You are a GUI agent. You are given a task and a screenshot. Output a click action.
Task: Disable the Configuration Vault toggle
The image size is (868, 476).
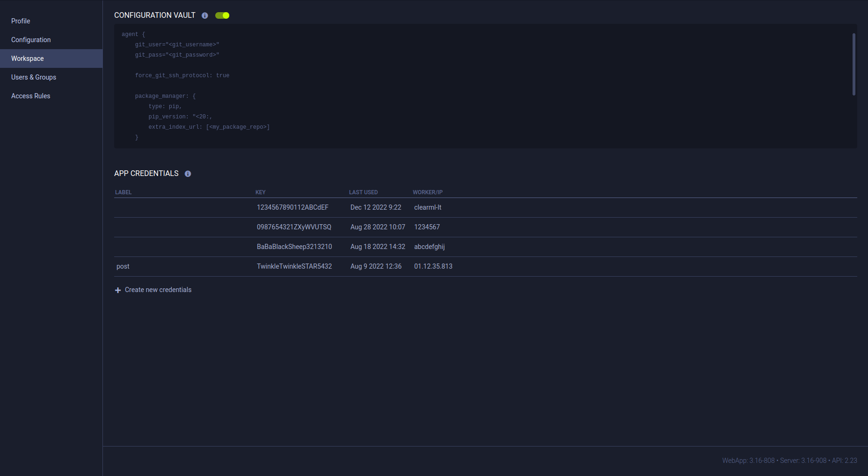(222, 15)
